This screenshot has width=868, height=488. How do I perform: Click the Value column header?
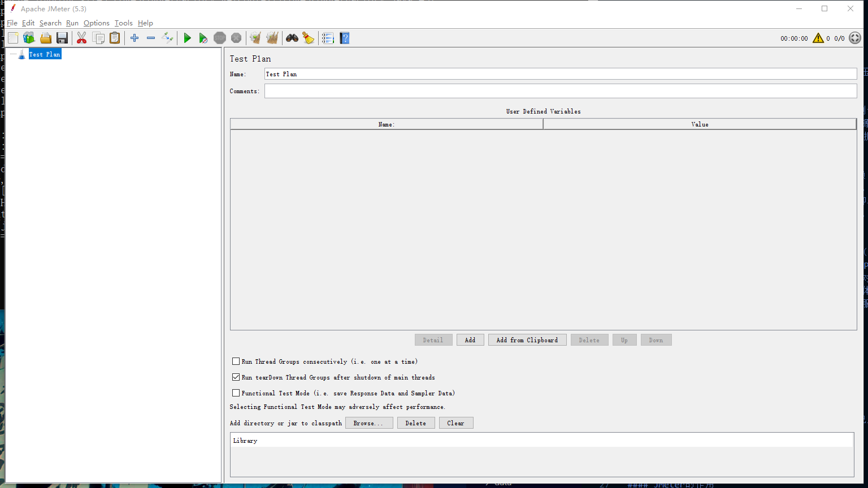point(700,124)
